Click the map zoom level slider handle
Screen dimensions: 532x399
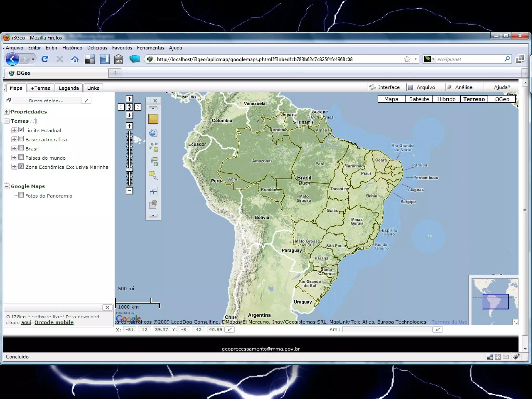(x=129, y=170)
